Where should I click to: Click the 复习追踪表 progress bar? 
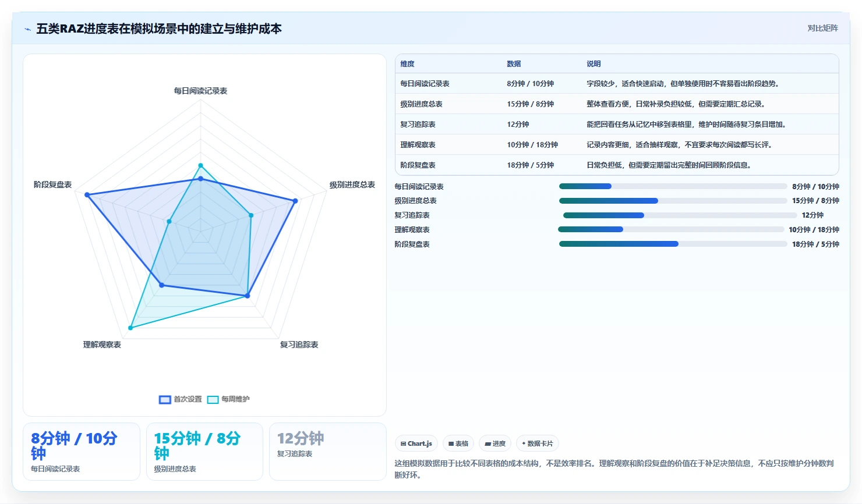(x=680, y=215)
